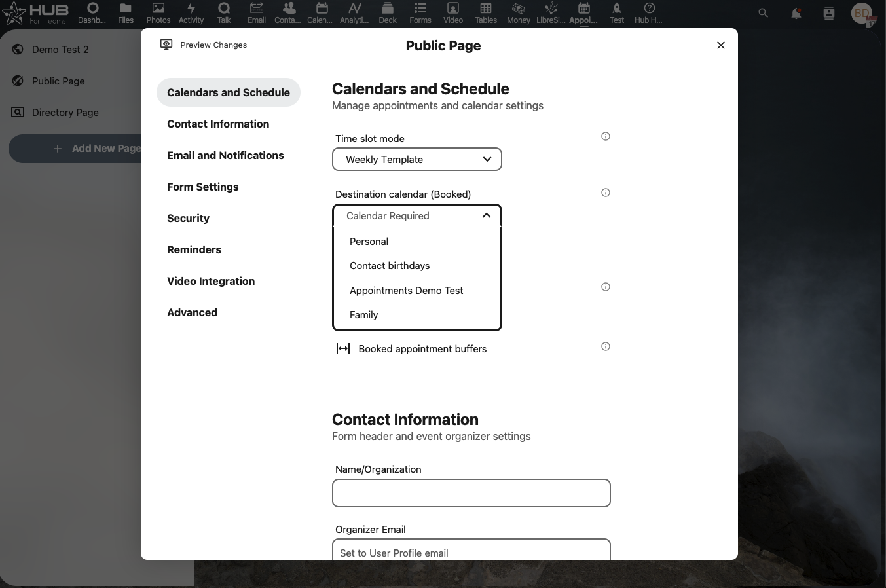Open the LibreSign app icon
886x588 pixels.
point(551,12)
